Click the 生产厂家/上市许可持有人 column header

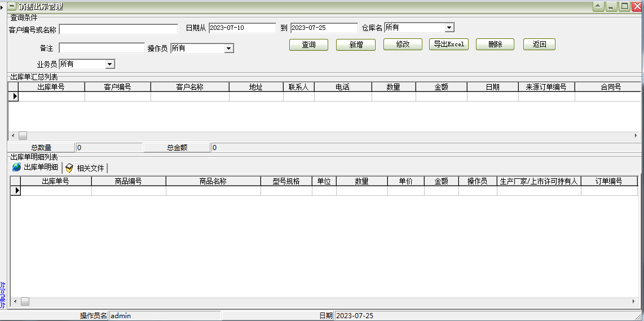pos(539,181)
